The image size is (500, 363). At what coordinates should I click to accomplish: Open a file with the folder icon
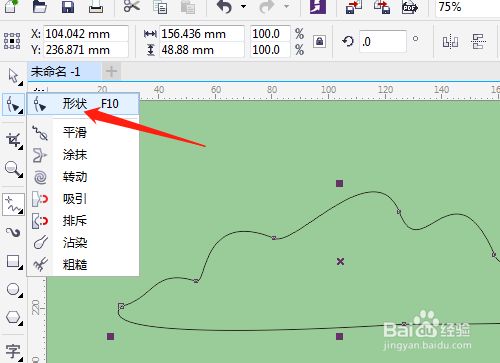[40, 6]
